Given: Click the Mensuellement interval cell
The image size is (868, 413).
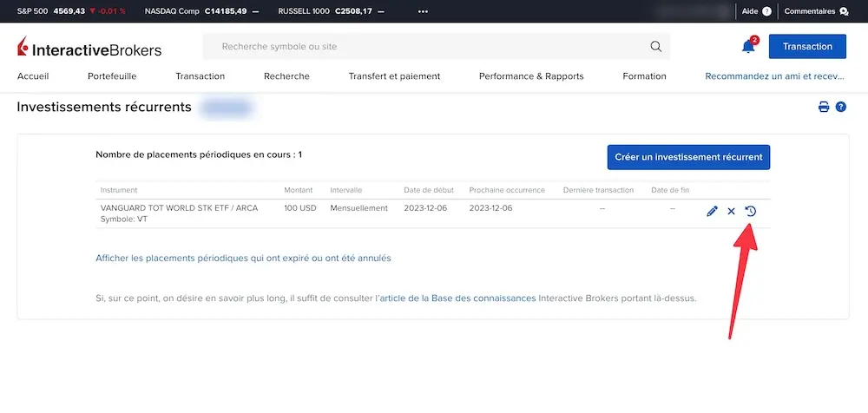Looking at the screenshot, I should [x=359, y=208].
